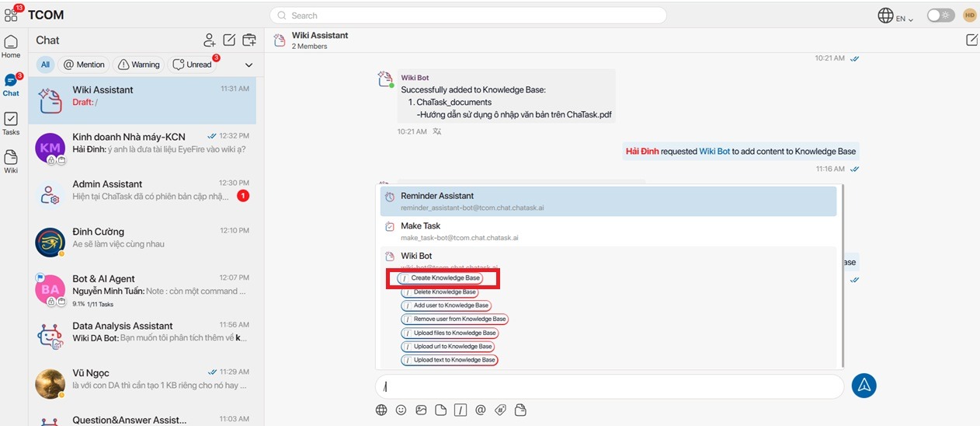Choose Remove user from Knowledge Base
The height and width of the screenshot is (426, 980).
pyautogui.click(x=455, y=319)
